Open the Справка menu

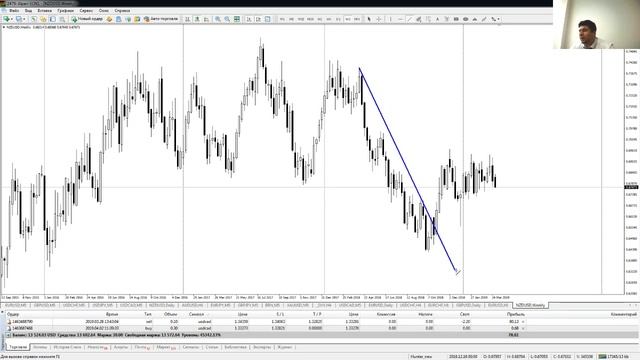pyautogui.click(x=122, y=11)
